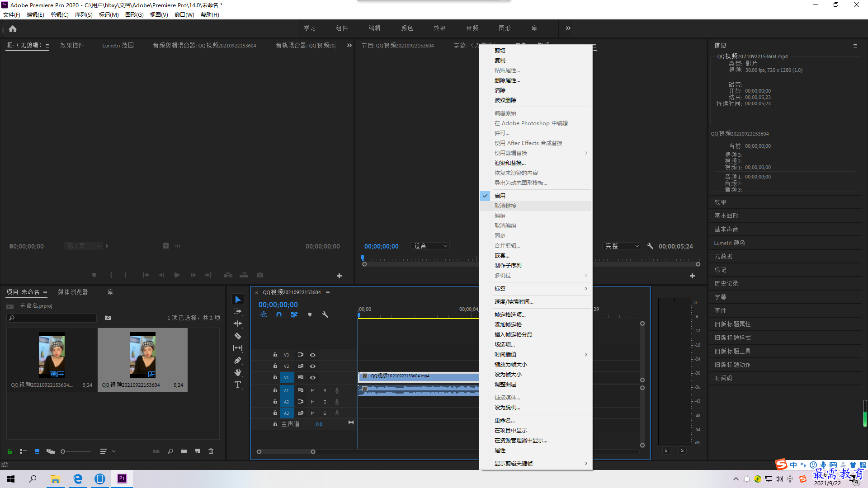Image resolution: width=868 pixels, height=488 pixels.
Task: Open the 完整 playback resolution dropdown
Action: [x=622, y=246]
